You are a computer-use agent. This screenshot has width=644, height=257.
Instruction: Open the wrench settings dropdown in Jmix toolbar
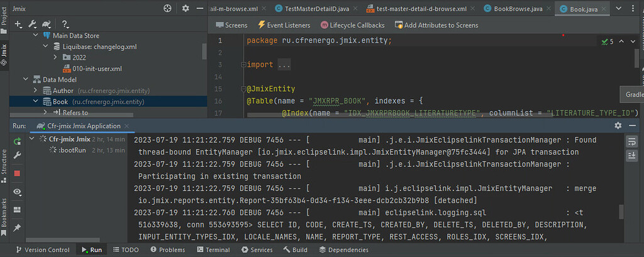(33, 25)
